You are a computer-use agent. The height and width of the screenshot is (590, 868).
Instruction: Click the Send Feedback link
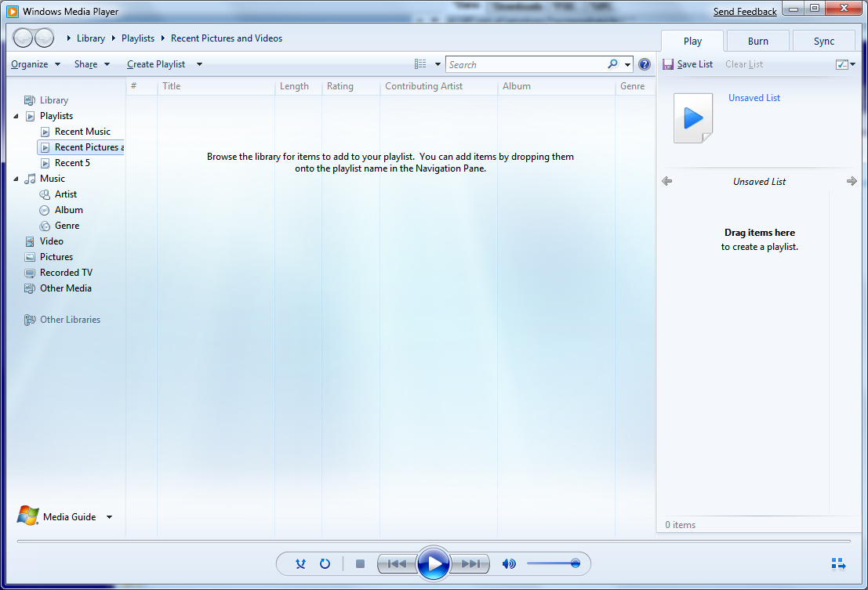tap(745, 12)
